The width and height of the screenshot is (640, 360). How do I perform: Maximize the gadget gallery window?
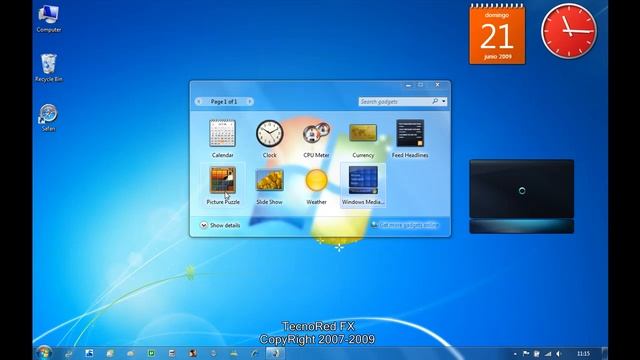click(420, 85)
